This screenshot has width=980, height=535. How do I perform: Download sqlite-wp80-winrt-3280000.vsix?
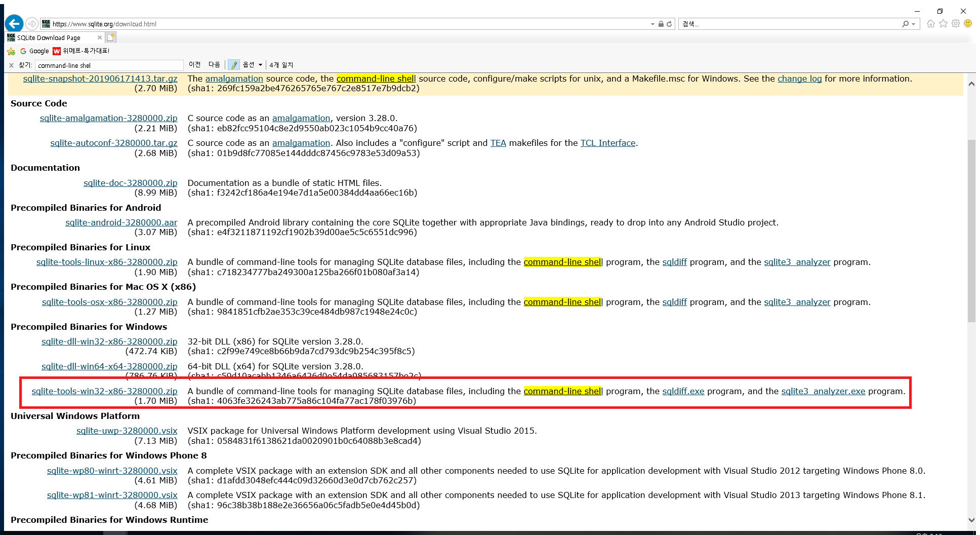point(112,471)
